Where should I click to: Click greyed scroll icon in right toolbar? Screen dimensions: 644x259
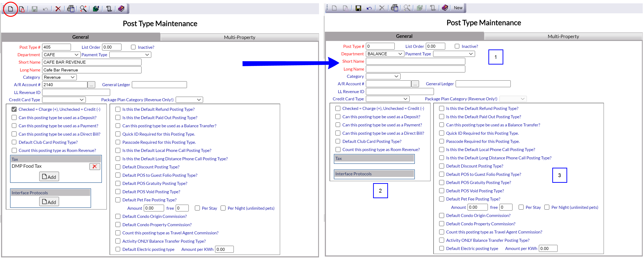pos(433,8)
